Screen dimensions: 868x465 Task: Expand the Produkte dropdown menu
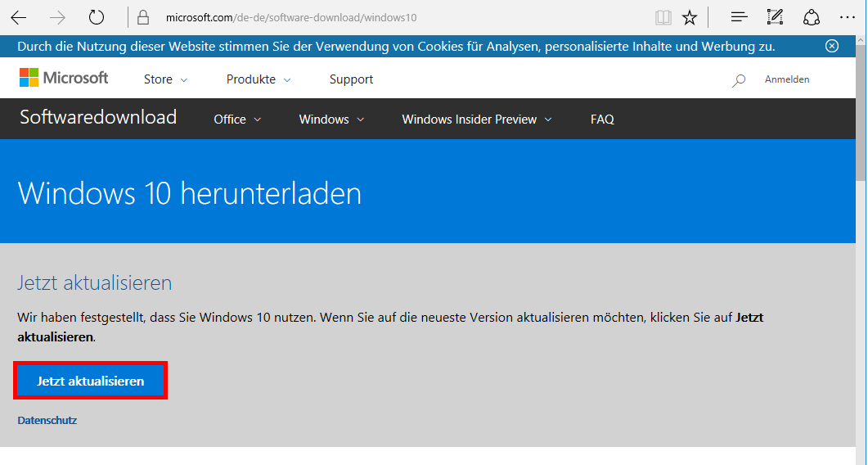tap(259, 79)
